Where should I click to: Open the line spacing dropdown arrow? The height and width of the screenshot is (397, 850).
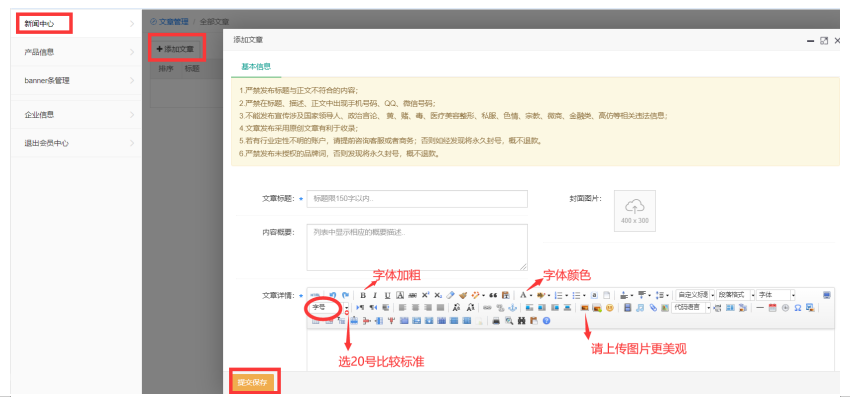pos(667,295)
